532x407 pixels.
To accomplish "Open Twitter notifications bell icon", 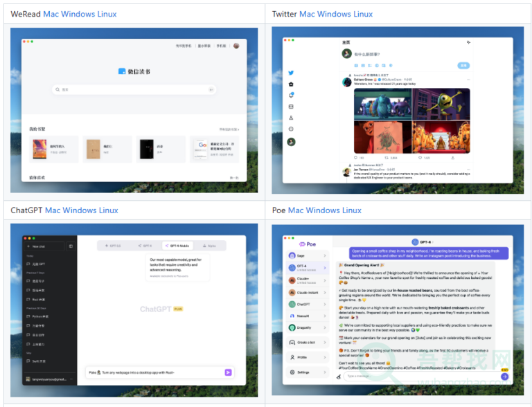I will (x=291, y=95).
